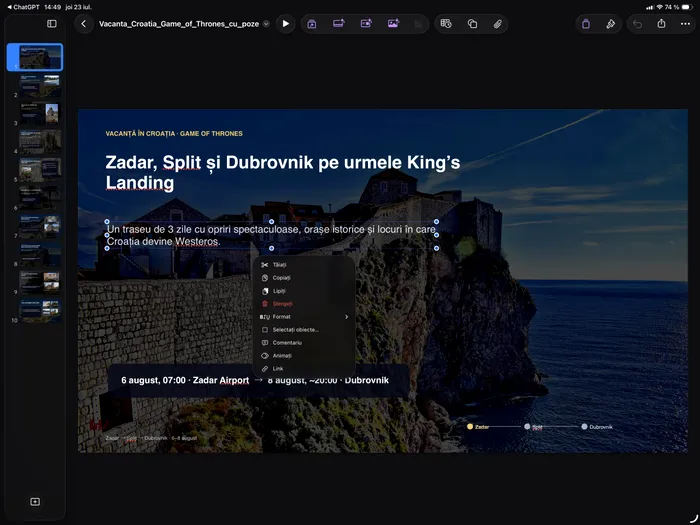Click the Wi-Fi indicator in status bar
Viewport: 700px width, 525px height.
pyautogui.click(x=659, y=7)
